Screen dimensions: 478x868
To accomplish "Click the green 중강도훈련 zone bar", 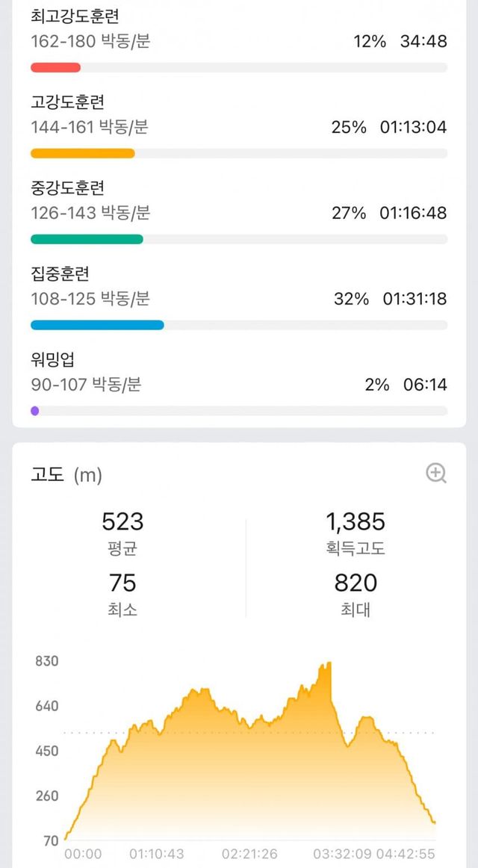I will click(x=87, y=239).
